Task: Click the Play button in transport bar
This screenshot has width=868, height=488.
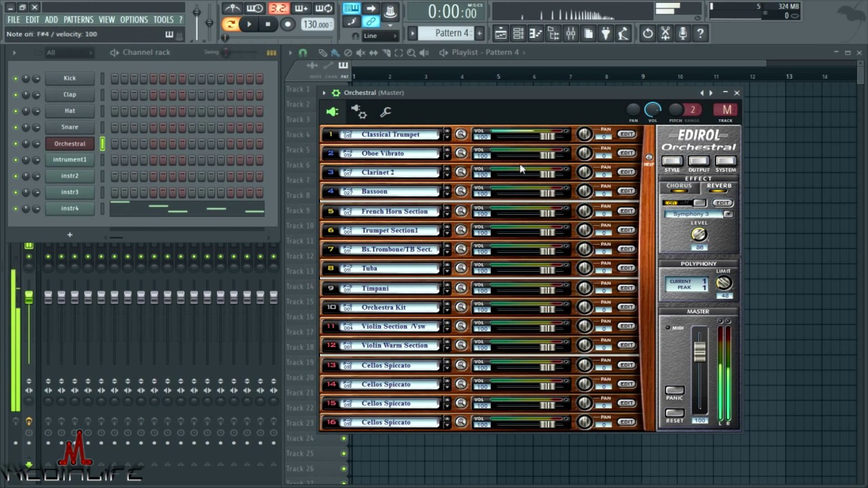Action: (249, 24)
